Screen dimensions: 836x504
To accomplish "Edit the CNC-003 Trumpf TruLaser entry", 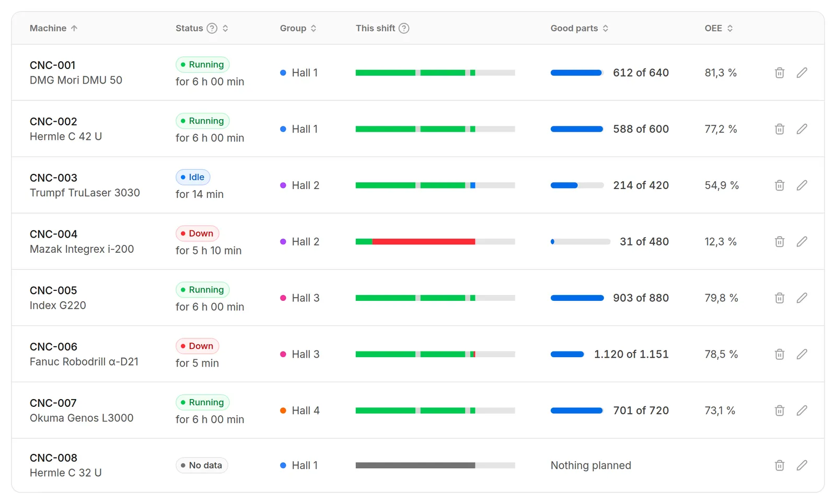I will pos(802,185).
